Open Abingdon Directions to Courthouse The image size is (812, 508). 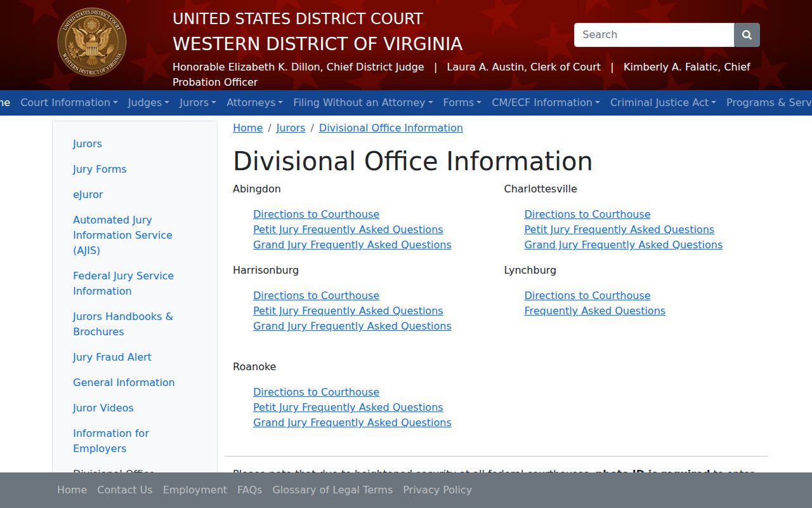pyautogui.click(x=317, y=214)
